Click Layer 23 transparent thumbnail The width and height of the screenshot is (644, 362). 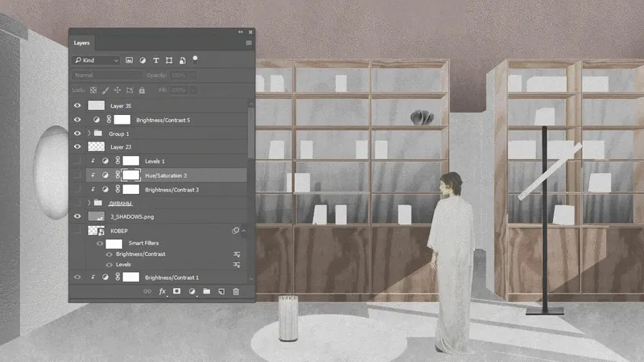coord(97,146)
